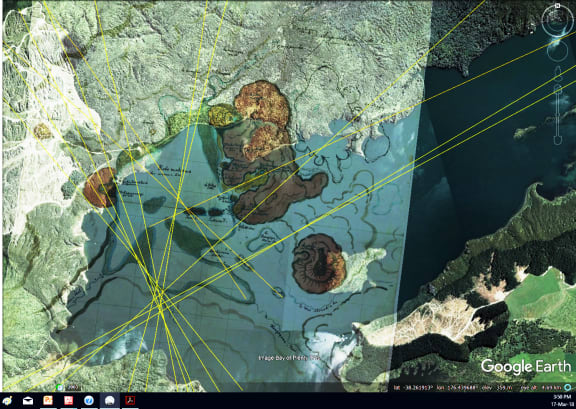Open PowerPoint from the taskbar
This screenshot has width=576, height=409.
click(x=48, y=400)
